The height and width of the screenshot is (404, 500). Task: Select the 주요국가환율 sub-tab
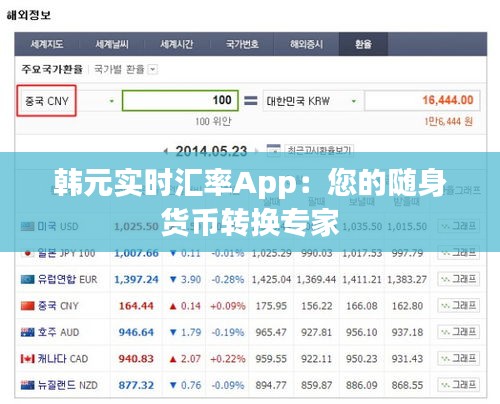pos(52,69)
